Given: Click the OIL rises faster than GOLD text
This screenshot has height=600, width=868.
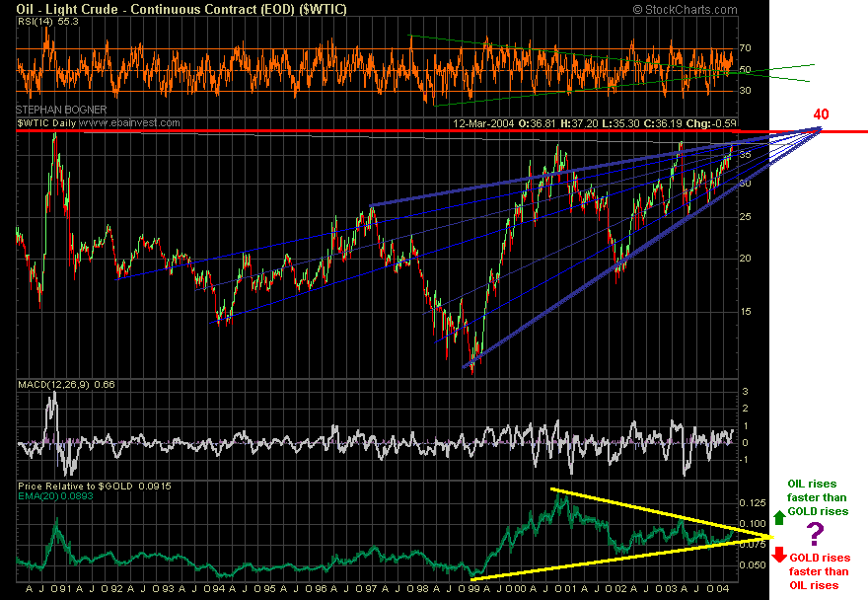Looking at the screenshot, I should 817,497.
